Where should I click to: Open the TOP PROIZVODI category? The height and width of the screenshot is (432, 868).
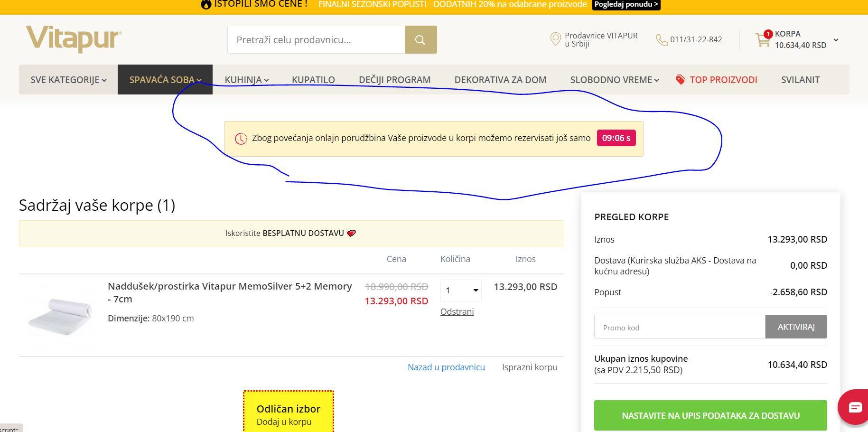tap(723, 80)
